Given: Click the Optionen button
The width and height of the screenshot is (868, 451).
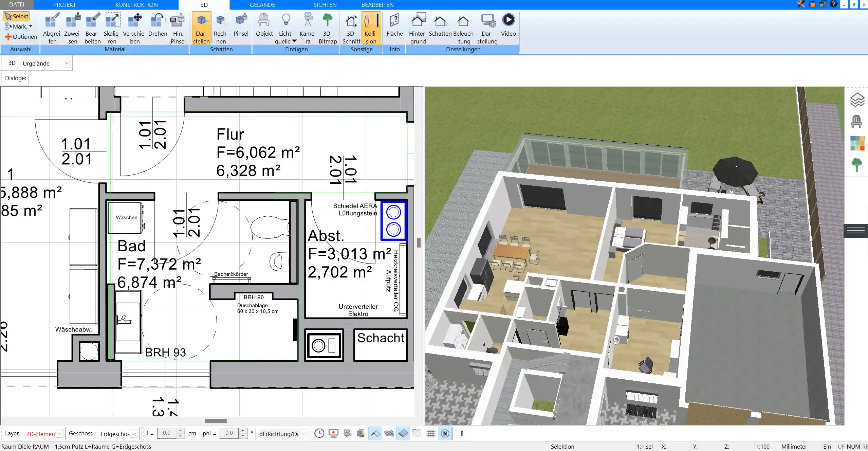Looking at the screenshot, I should pyautogui.click(x=21, y=37).
